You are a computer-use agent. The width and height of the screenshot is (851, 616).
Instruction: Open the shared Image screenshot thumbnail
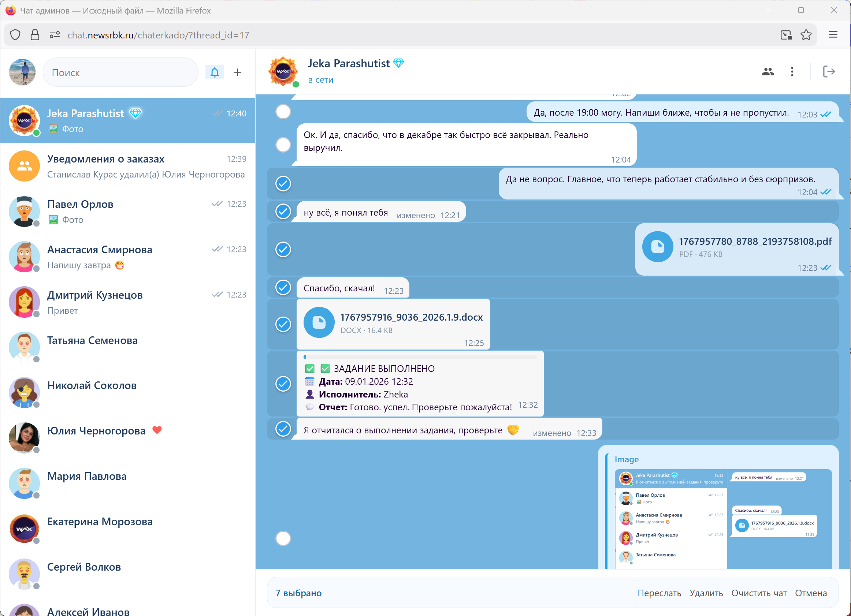click(x=723, y=519)
